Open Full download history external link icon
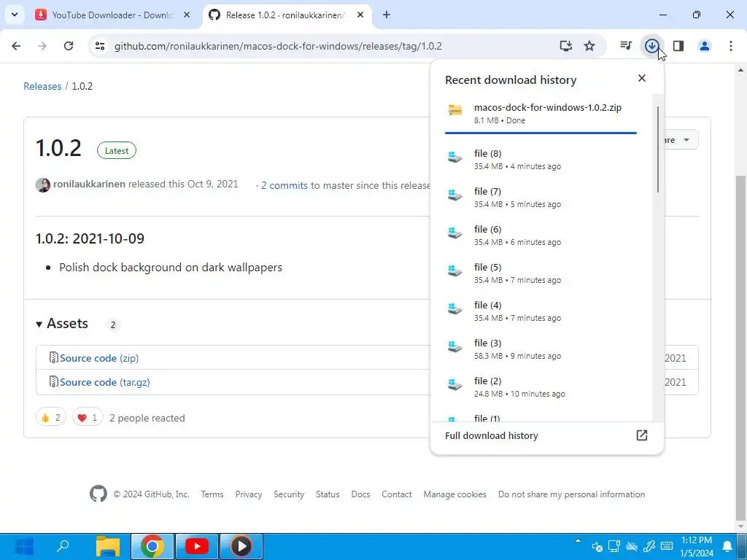The height and width of the screenshot is (560, 747). tap(642, 435)
